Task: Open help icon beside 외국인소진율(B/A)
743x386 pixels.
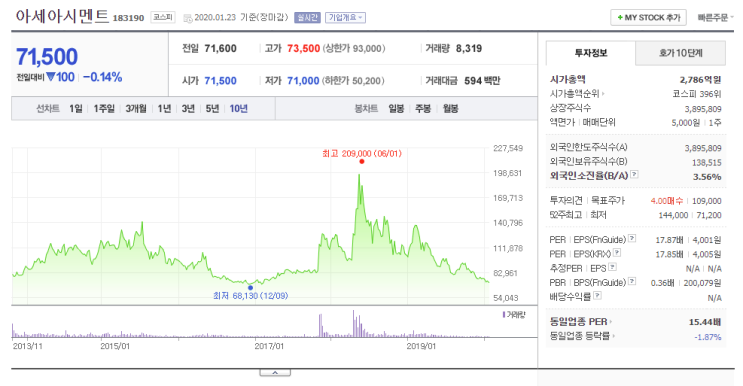Action: click(x=634, y=174)
